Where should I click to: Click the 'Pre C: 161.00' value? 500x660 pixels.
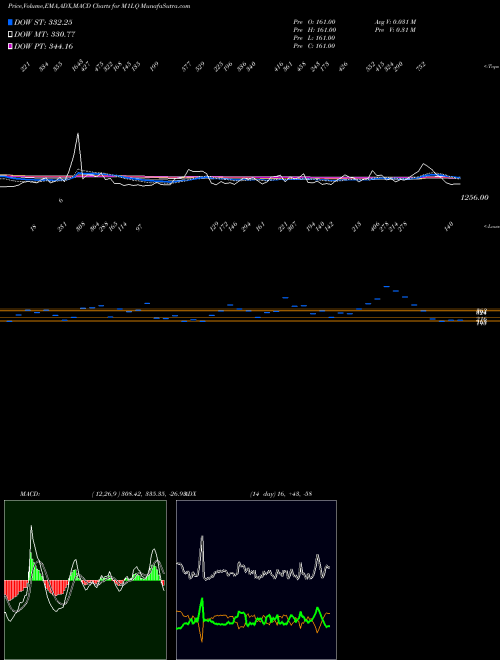coord(314,46)
